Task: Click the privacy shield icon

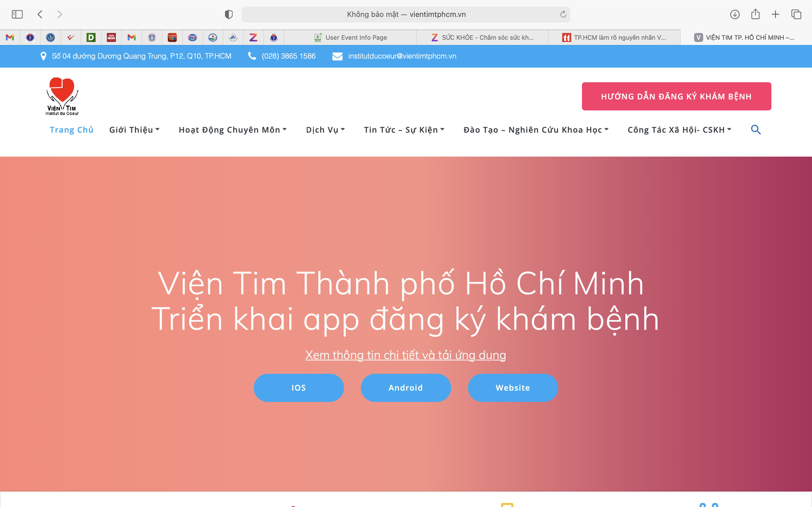Action: point(228,14)
